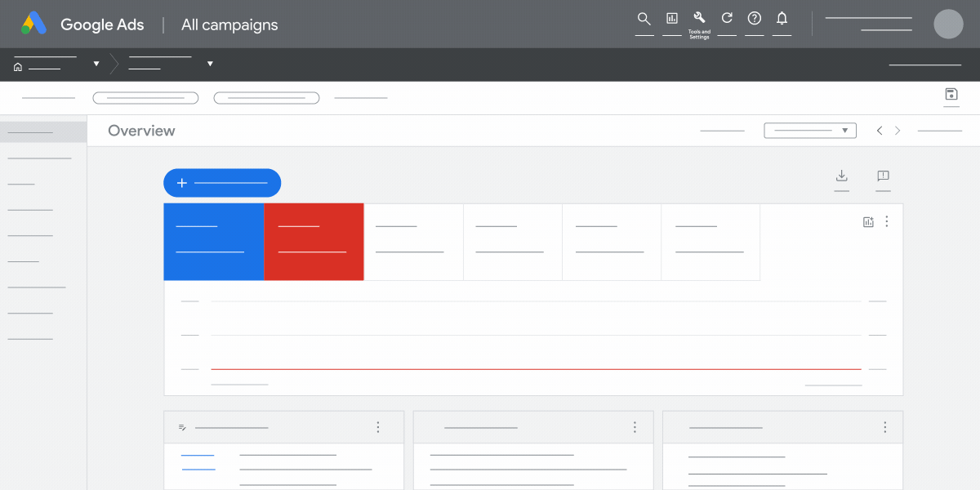Click the Google Ads logo
980x490 pixels.
(34, 24)
